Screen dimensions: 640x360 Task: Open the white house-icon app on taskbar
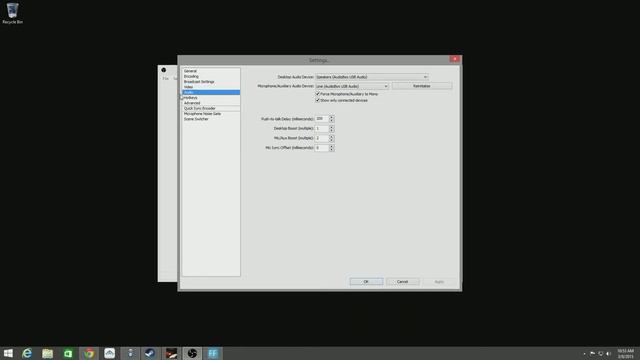pyautogui.click(x=109, y=353)
